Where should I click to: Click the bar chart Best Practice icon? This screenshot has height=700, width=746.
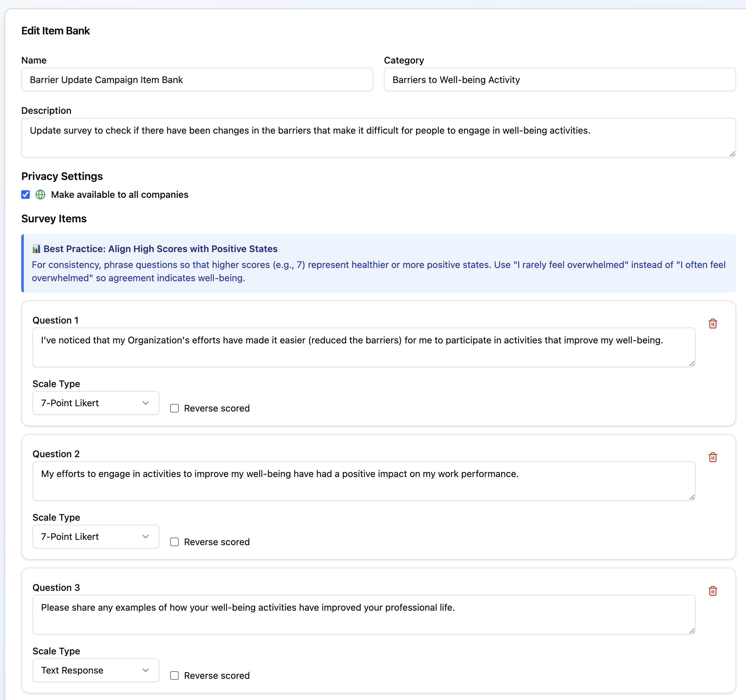[36, 249]
